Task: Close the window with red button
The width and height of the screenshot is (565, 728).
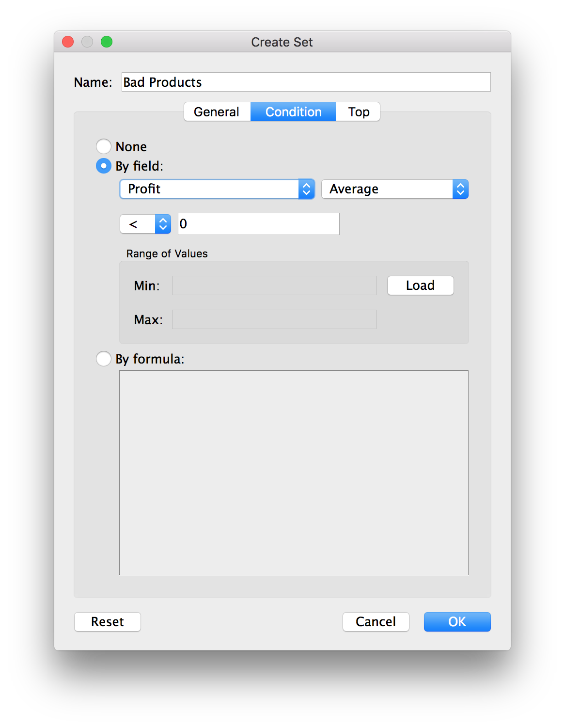Action: click(x=68, y=42)
